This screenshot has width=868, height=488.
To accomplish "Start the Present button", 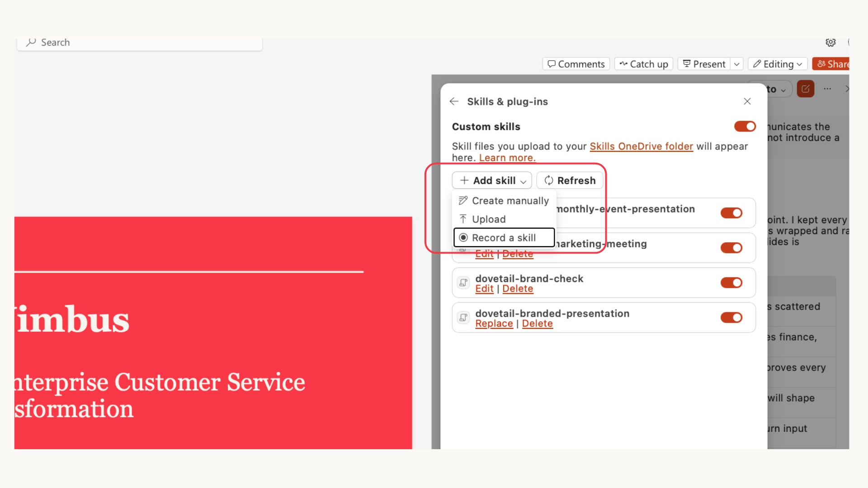I will pyautogui.click(x=704, y=64).
